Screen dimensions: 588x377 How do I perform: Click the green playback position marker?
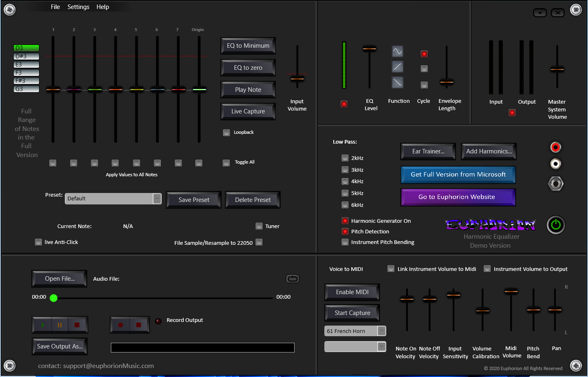coord(53,298)
